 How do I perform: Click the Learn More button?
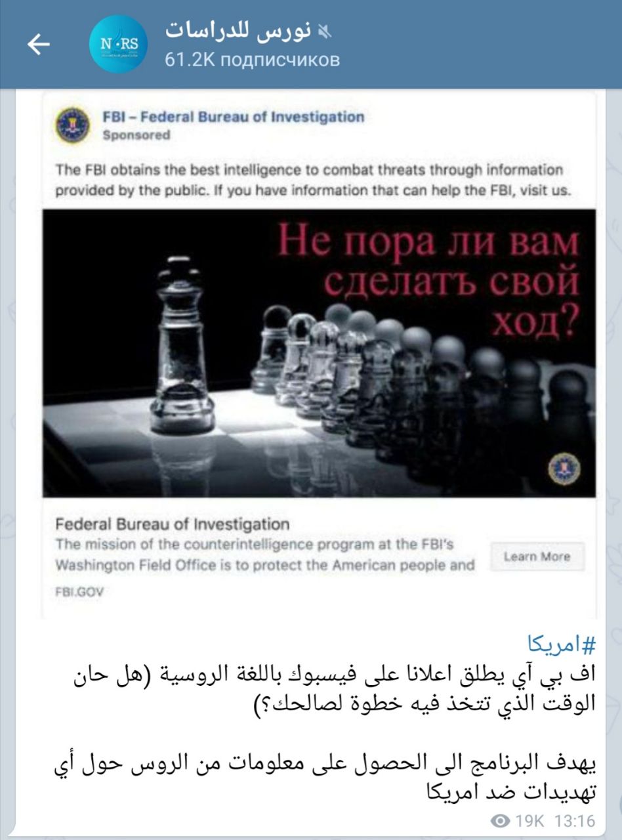(537, 556)
